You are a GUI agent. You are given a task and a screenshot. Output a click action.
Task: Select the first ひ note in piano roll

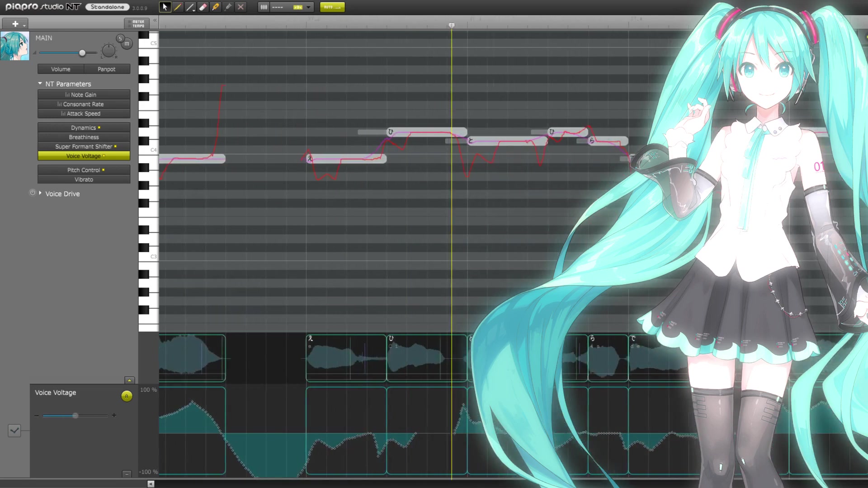[427, 131]
